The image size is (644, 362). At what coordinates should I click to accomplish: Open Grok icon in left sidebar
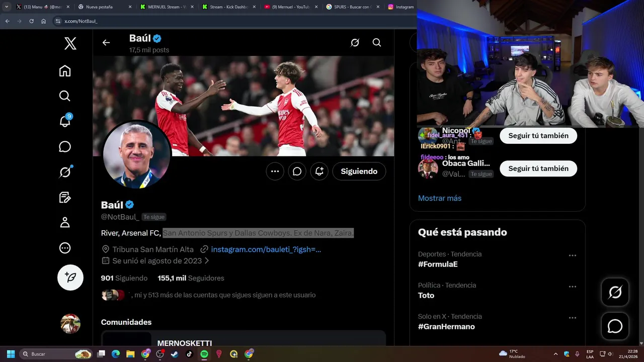tap(65, 172)
